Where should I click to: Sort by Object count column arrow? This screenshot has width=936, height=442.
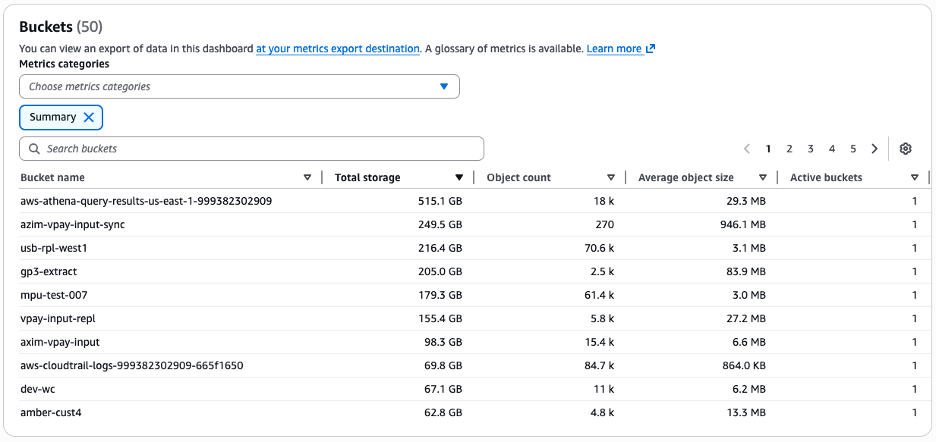click(x=611, y=177)
